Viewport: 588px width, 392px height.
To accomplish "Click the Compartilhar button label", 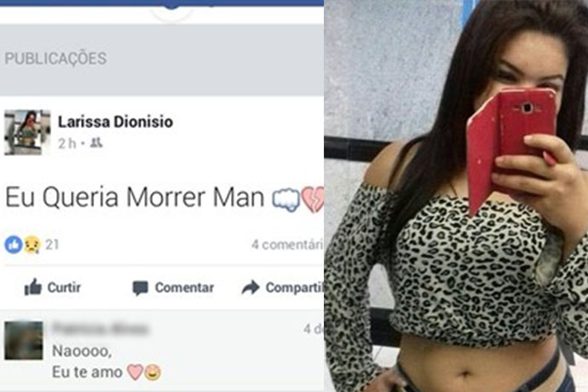I will point(295,288).
